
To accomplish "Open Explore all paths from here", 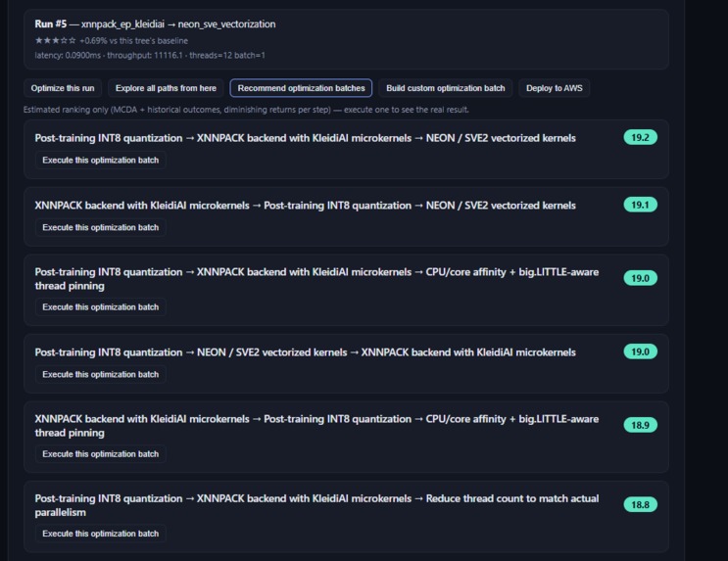I will tap(166, 88).
